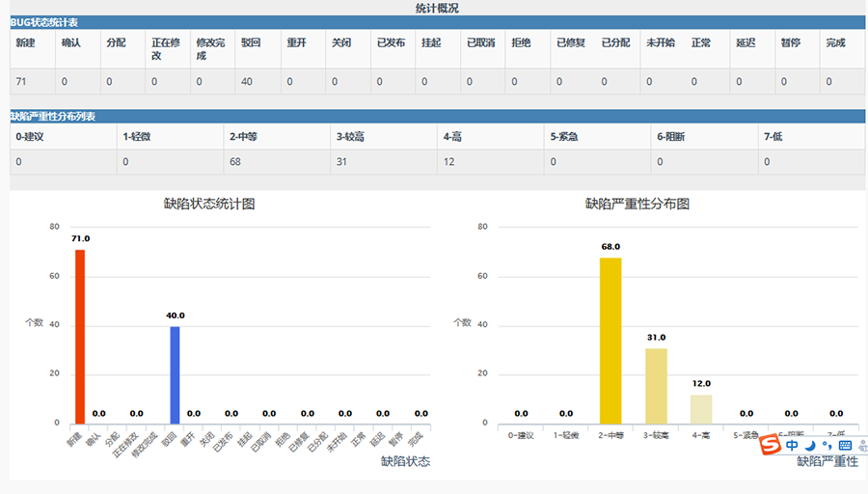The image size is (868, 494).
Task: Select the 已取消 column header in table
Action: [x=481, y=42]
